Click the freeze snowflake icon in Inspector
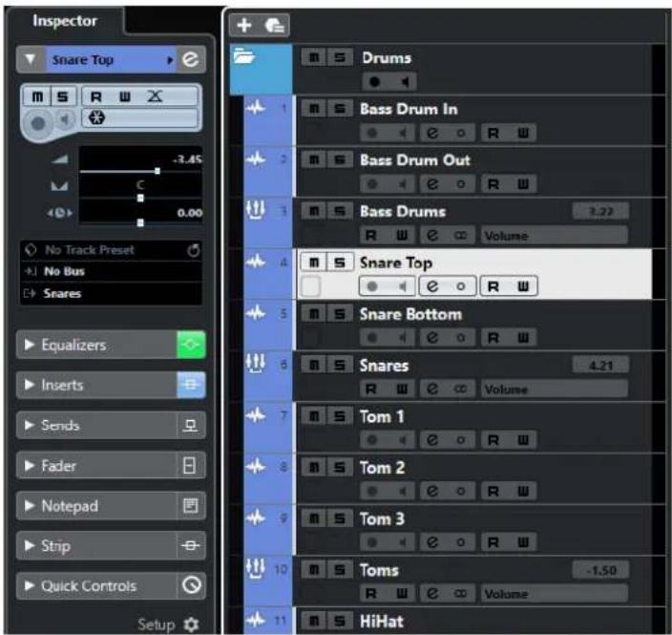The width and height of the screenshot is (672, 635). pos(96,117)
